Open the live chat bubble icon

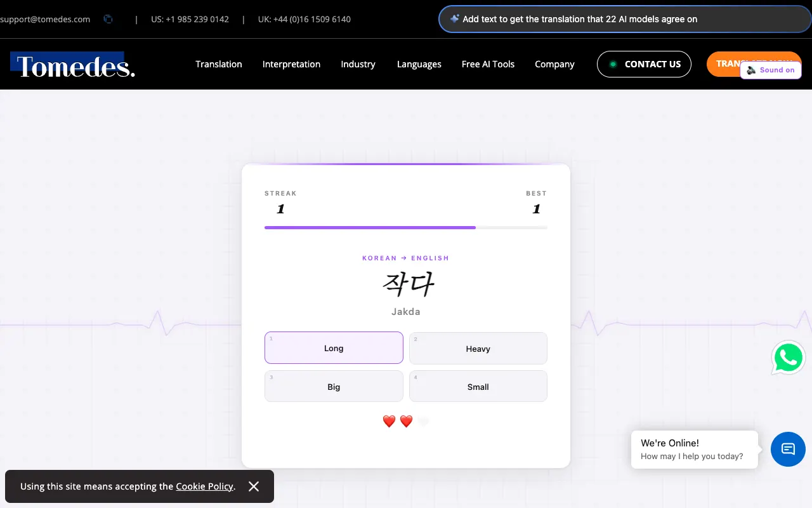pos(788,449)
